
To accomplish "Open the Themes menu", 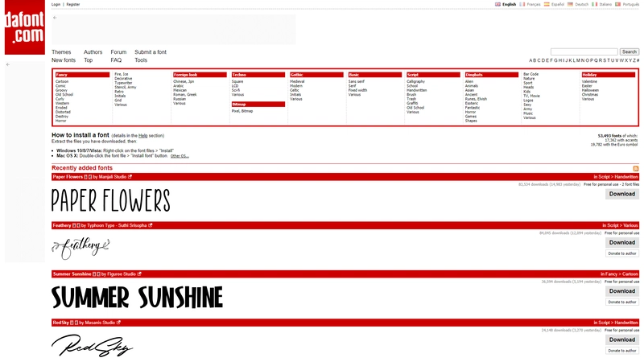I will 61,52.
